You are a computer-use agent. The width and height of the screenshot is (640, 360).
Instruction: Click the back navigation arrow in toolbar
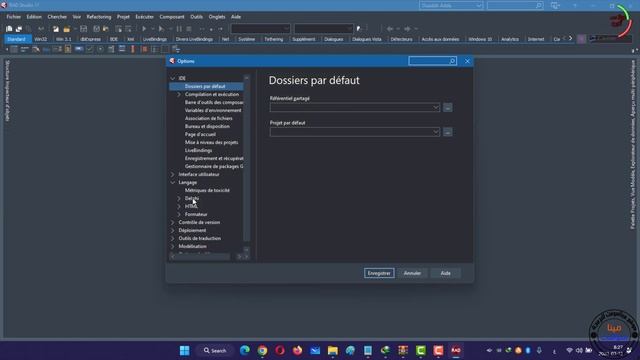[390, 29]
